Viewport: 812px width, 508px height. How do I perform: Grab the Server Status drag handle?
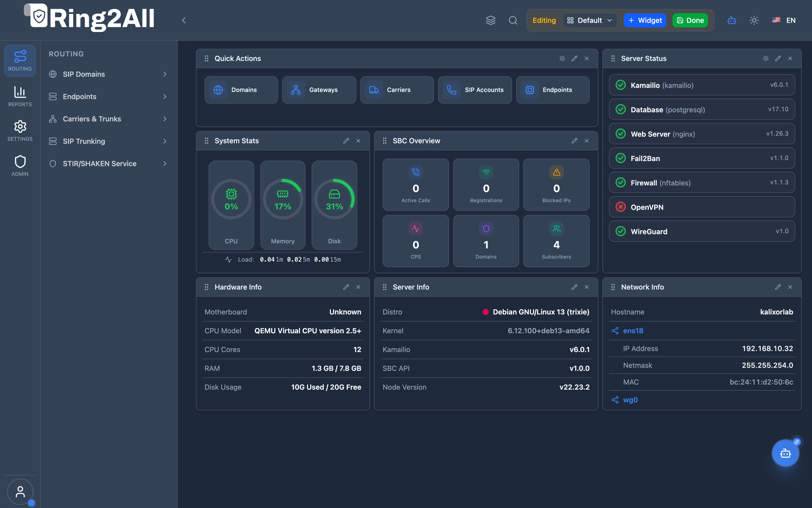pyautogui.click(x=613, y=58)
